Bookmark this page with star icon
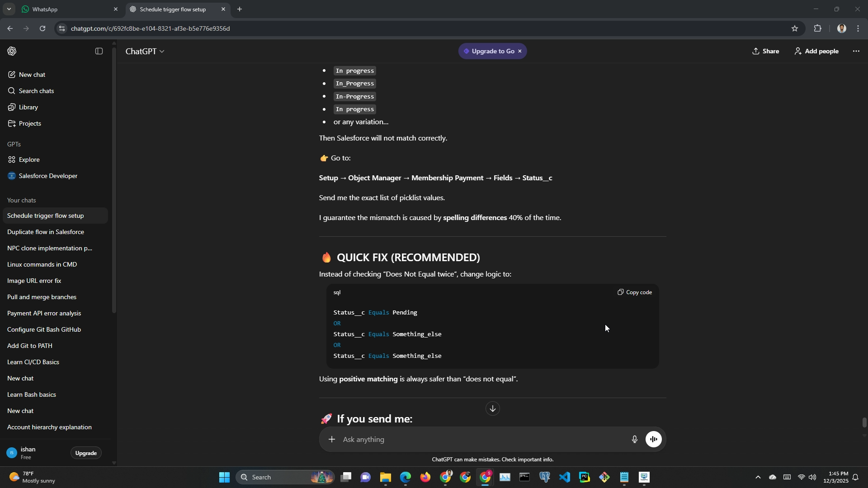Image resolution: width=868 pixels, height=488 pixels. (x=795, y=28)
